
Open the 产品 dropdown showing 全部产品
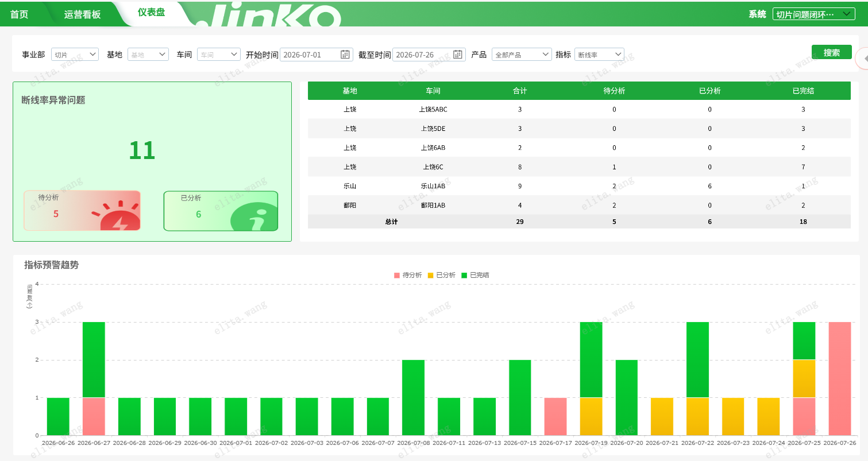point(522,55)
